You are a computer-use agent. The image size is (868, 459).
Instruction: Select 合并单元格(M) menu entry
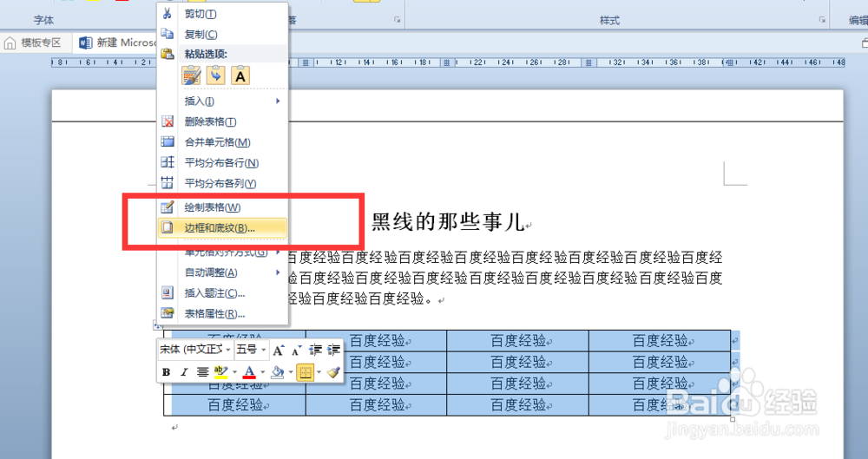(x=222, y=142)
